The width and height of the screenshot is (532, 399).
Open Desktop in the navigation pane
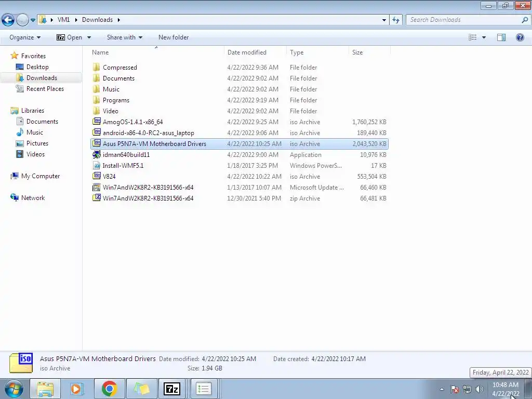[x=37, y=67]
